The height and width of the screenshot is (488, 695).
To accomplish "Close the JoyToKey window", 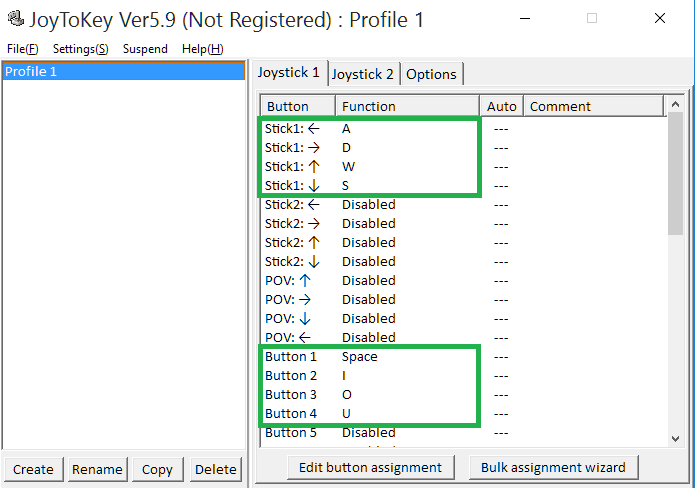I will click(x=660, y=19).
